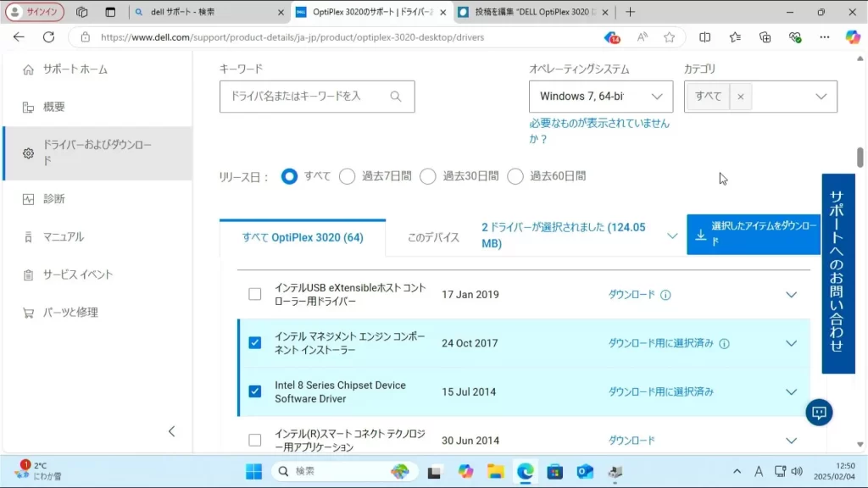
Task: Open the Windows 7 64-bit operating system dropdown
Action: pyautogui.click(x=601, y=97)
